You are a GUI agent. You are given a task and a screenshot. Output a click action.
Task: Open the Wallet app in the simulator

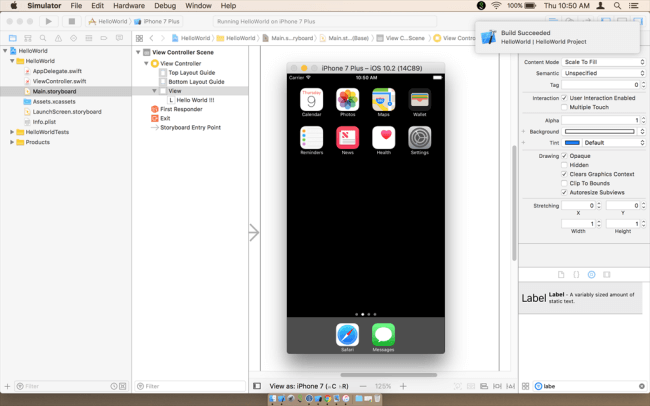[420, 100]
